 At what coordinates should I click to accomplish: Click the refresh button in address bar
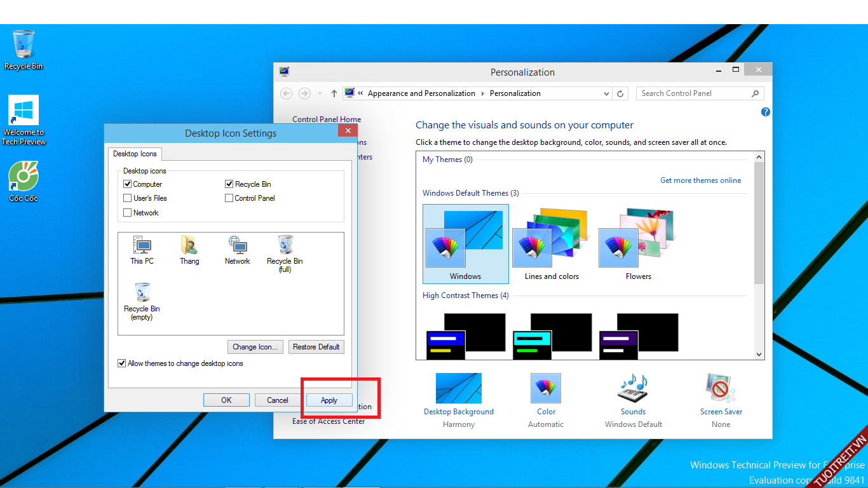[621, 93]
